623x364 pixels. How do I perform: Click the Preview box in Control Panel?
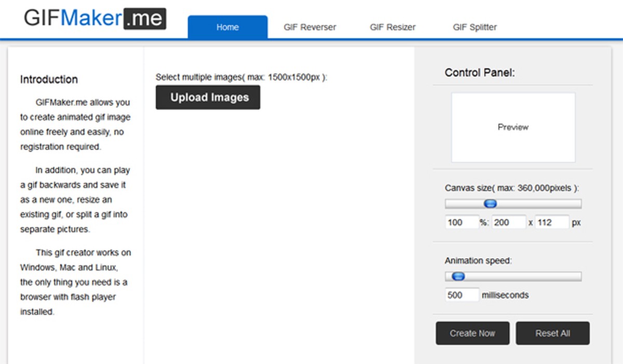point(513,127)
